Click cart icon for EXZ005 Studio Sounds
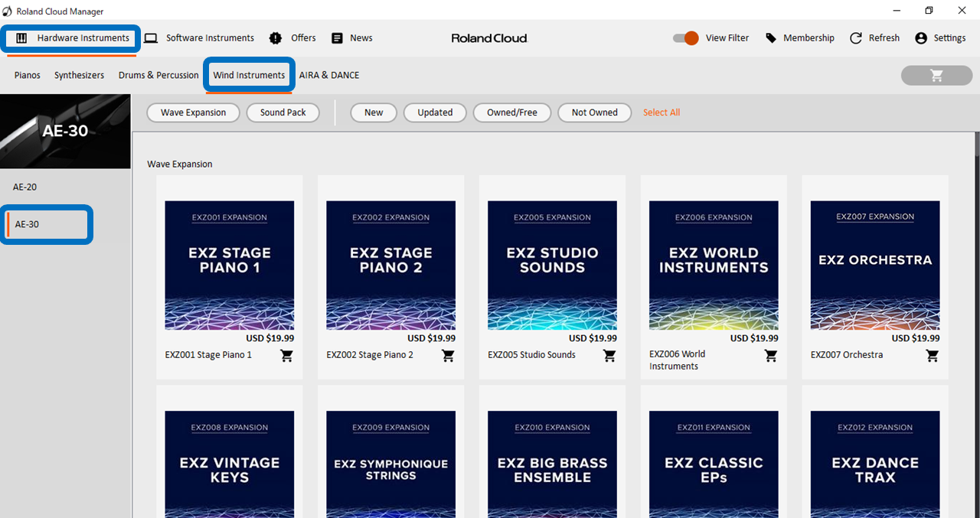Viewport: 980px width, 518px height. point(609,356)
